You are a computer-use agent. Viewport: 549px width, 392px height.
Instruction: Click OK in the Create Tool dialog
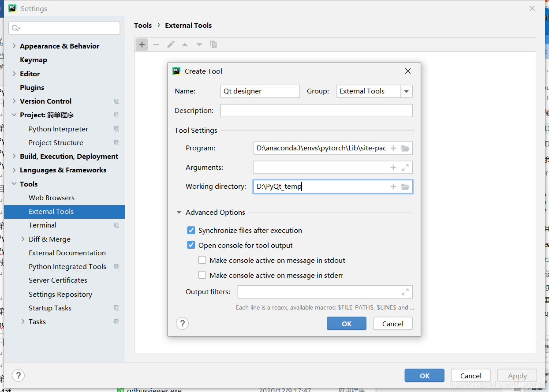346,323
